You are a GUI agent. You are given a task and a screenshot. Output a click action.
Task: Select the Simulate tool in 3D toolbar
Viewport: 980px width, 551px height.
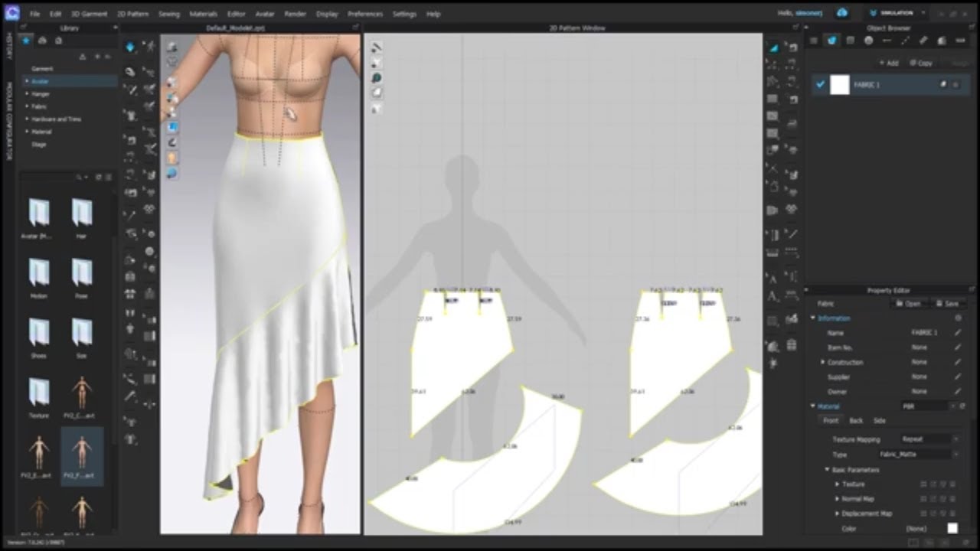click(130, 47)
